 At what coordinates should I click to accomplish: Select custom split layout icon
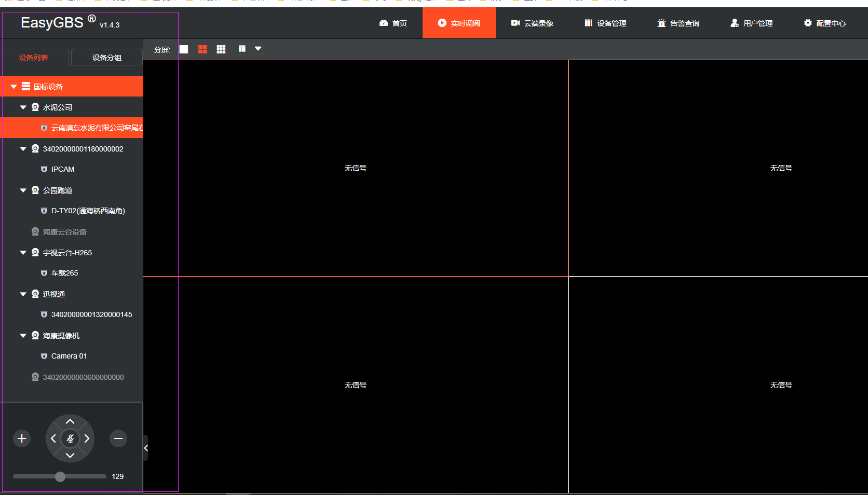pos(242,49)
